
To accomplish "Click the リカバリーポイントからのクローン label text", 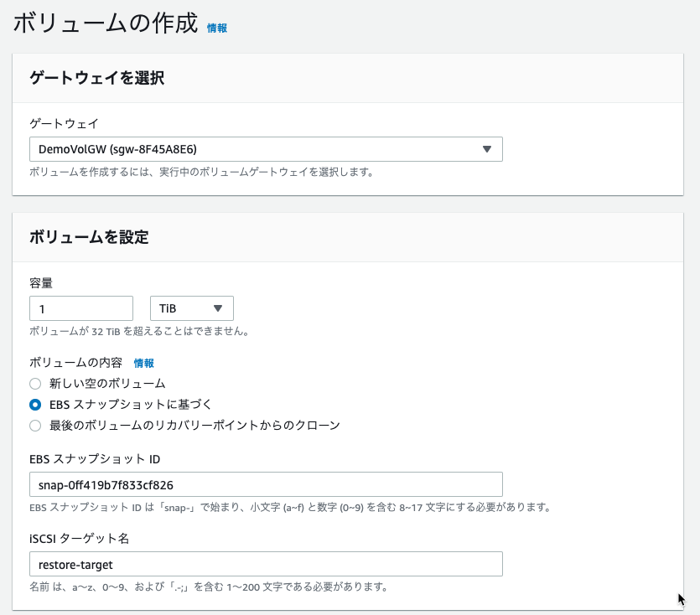I will (194, 426).
